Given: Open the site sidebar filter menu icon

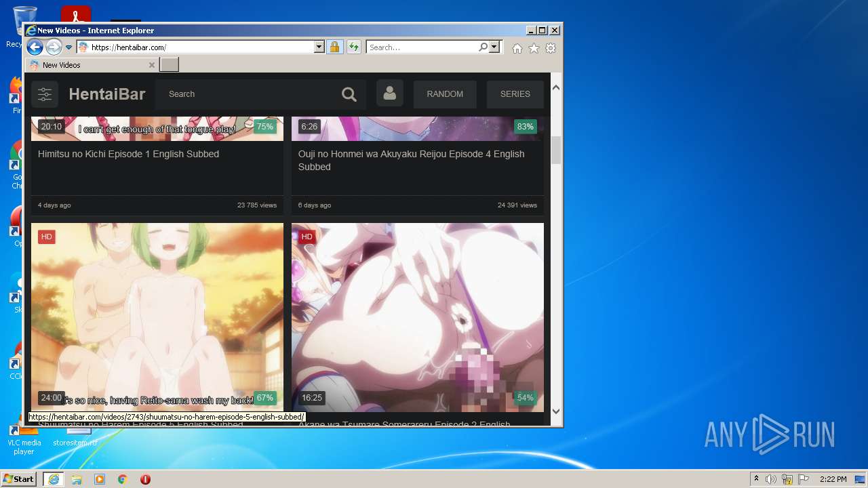Looking at the screenshot, I should (x=45, y=94).
